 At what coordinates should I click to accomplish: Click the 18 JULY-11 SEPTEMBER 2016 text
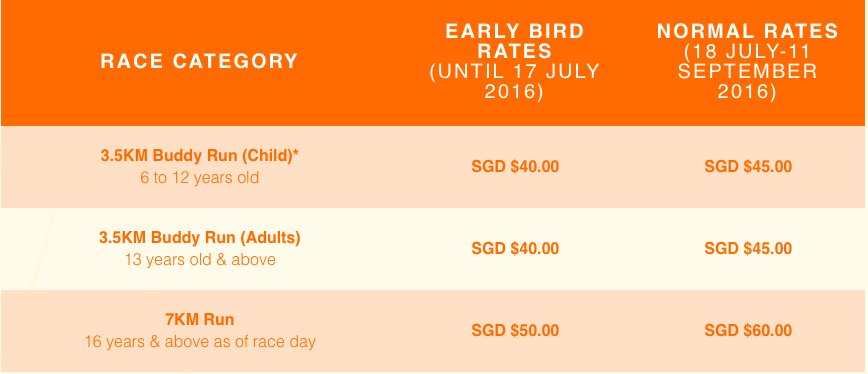(x=748, y=71)
